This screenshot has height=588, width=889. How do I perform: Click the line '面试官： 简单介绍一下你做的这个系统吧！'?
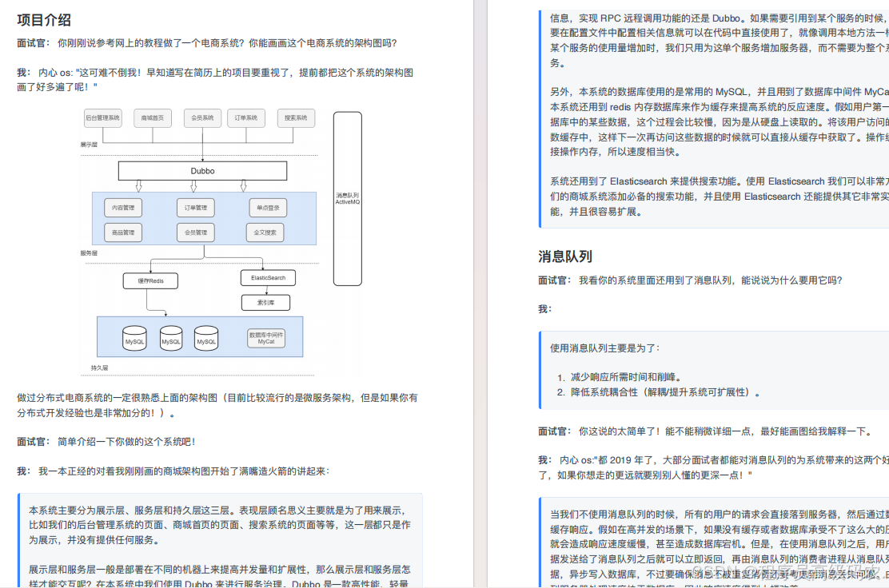pyautogui.click(x=106, y=442)
